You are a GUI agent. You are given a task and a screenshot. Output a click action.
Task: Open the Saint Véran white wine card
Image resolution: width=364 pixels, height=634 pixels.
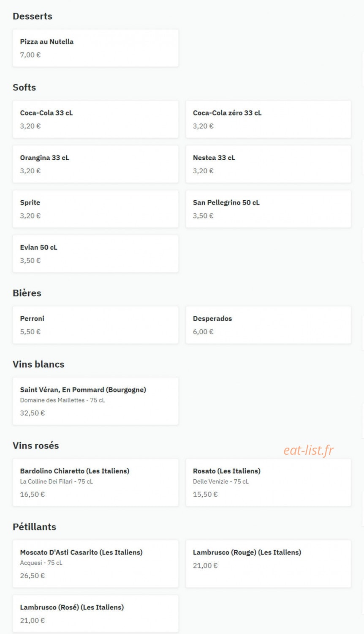coord(95,401)
